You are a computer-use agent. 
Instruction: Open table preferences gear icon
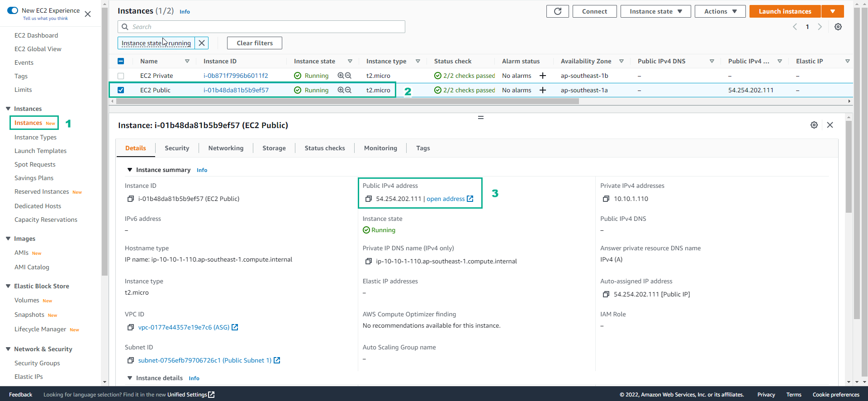(838, 27)
